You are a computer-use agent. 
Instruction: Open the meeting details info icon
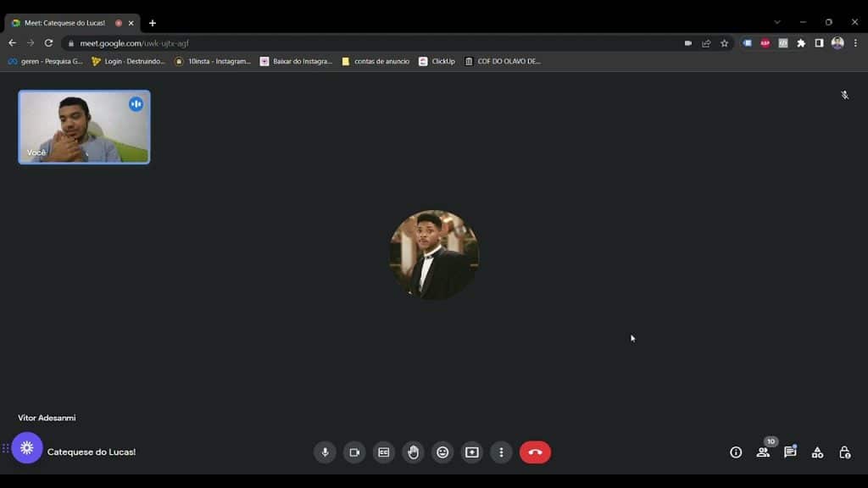pyautogui.click(x=736, y=452)
